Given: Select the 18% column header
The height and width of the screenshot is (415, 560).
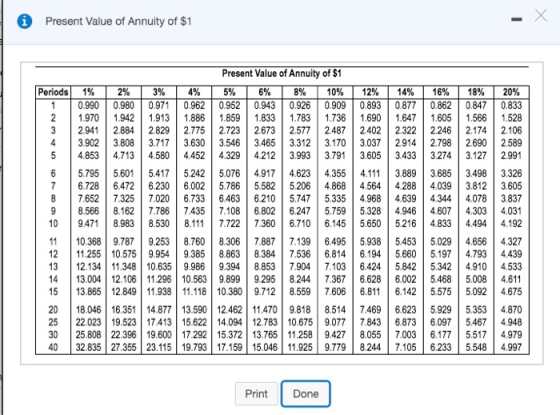Looking at the screenshot, I should (476, 92).
